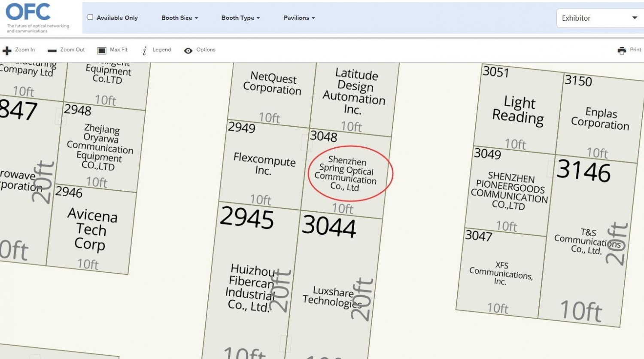644x359 pixels.
Task: Open Options via the eye icon
Action: tap(188, 51)
